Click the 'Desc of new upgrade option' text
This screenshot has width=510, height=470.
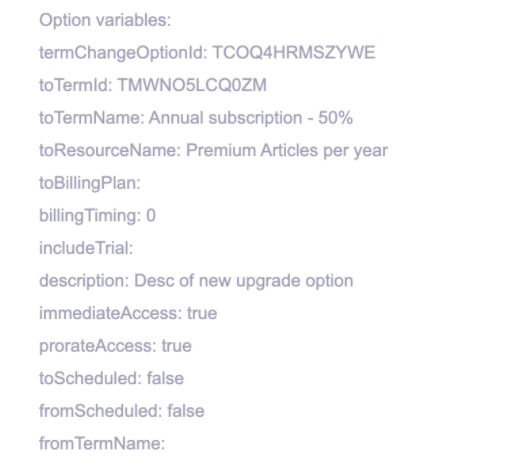point(244,281)
